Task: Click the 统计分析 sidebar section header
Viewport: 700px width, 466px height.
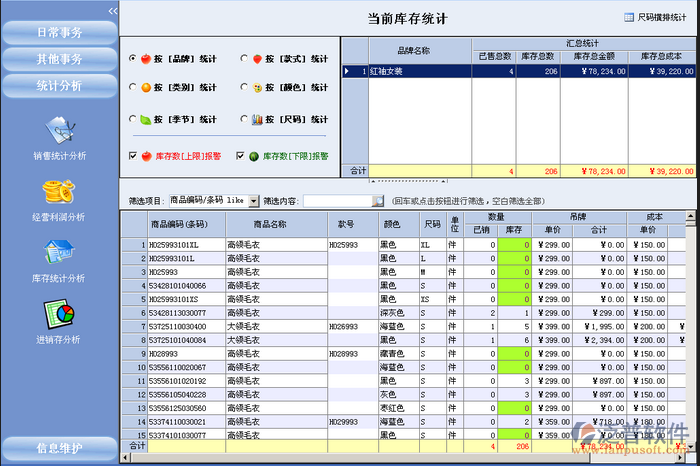Action: [59, 86]
